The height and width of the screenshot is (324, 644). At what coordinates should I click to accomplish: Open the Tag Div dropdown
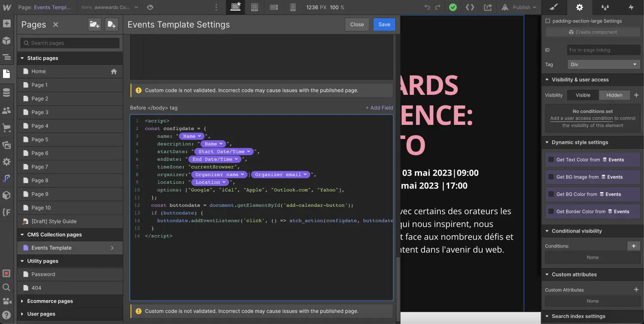[604, 64]
